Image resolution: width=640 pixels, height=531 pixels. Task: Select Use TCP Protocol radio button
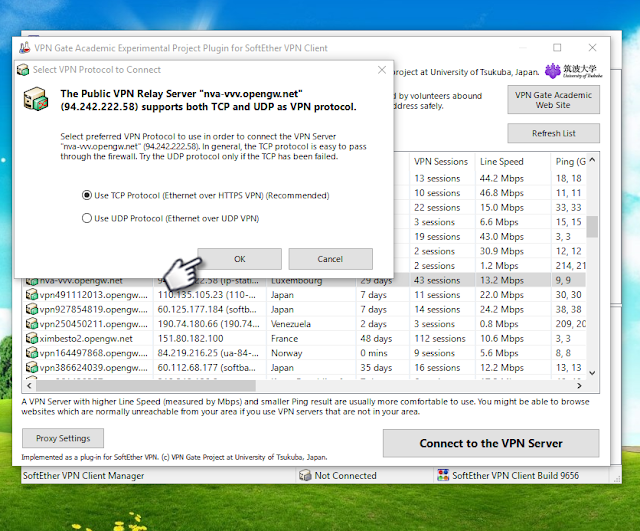point(87,196)
